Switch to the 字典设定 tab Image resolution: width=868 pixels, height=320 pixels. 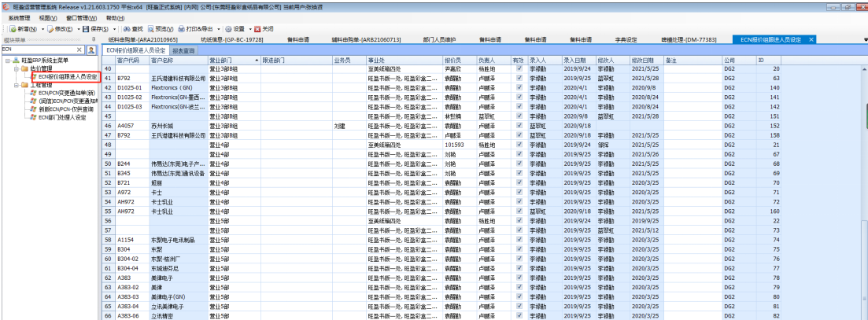tap(626, 40)
